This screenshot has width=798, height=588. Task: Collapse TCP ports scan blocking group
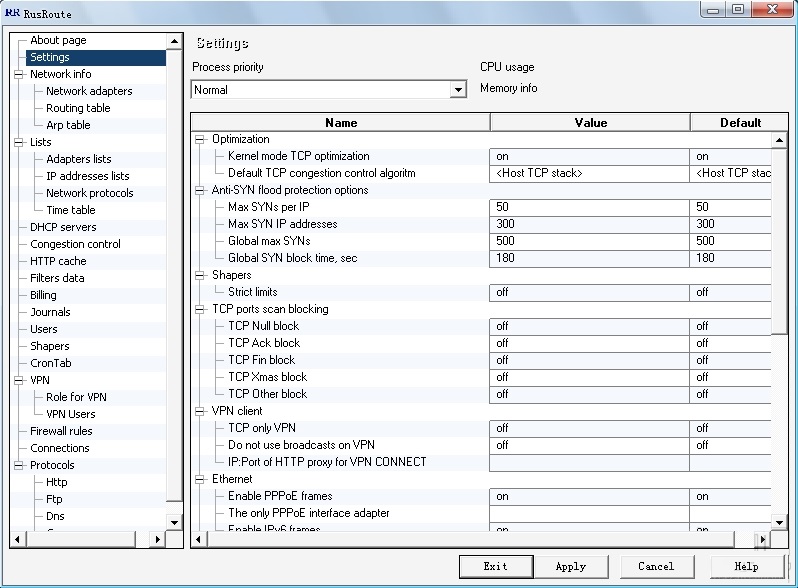click(200, 309)
